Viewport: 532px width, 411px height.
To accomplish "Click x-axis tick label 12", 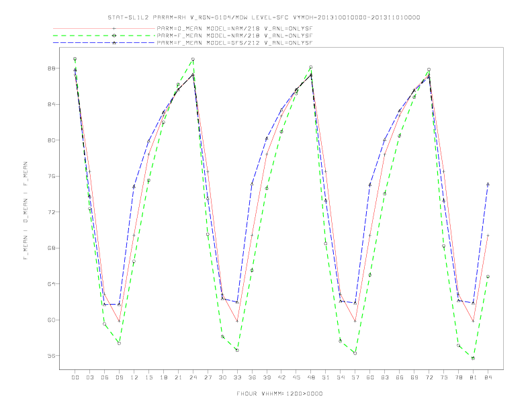I will pyautogui.click(x=134, y=377).
